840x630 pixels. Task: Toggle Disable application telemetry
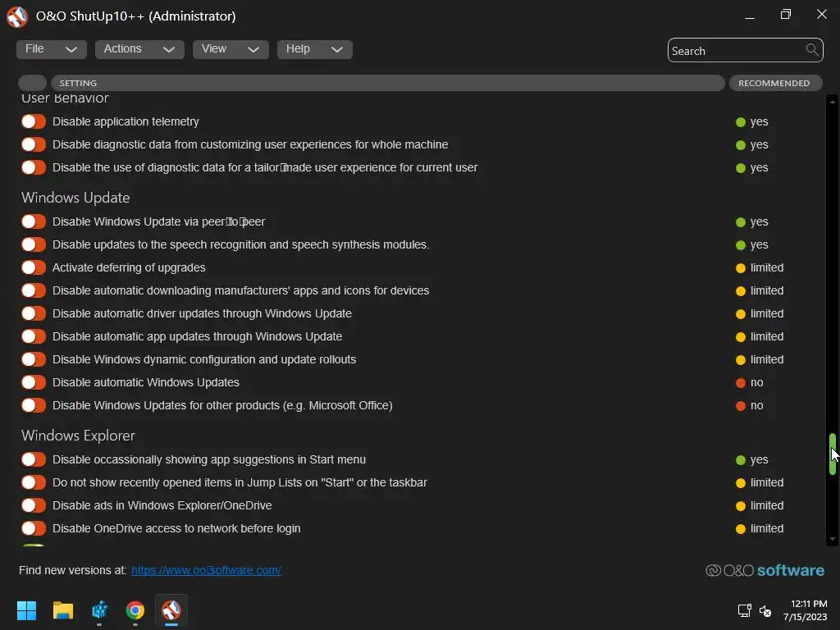33,121
